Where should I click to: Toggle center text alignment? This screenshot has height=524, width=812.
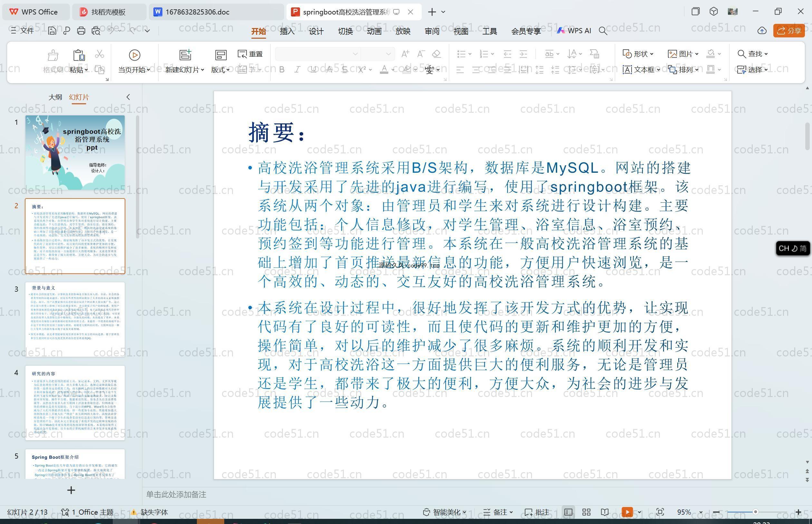coord(476,70)
